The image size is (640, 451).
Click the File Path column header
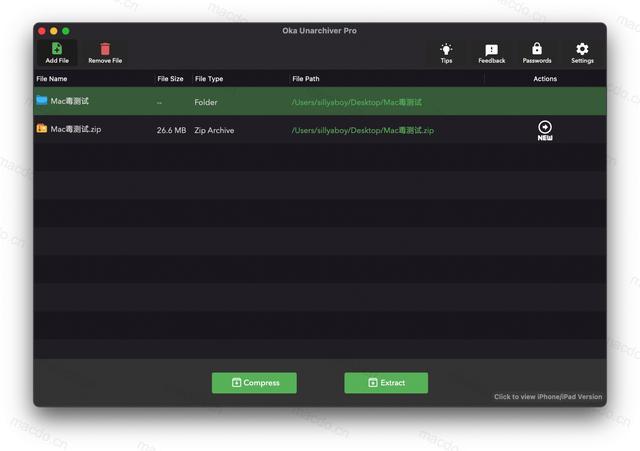(x=306, y=79)
